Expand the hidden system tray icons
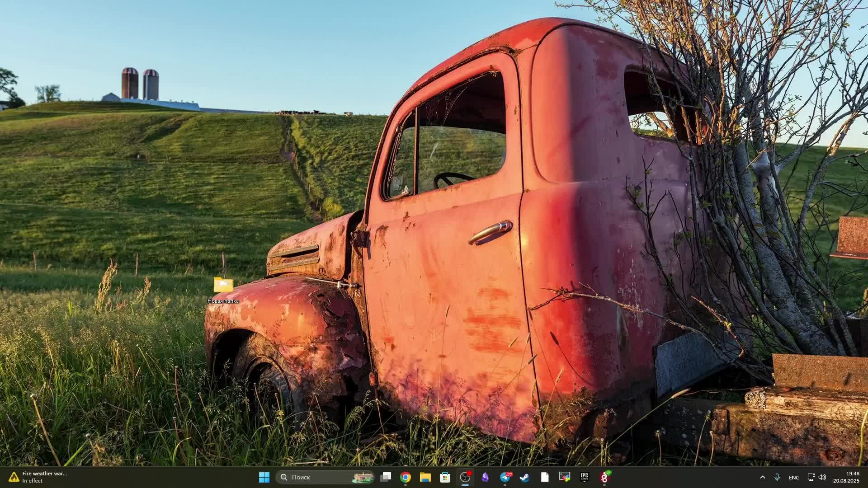The height and width of the screenshot is (488, 868). (762, 477)
